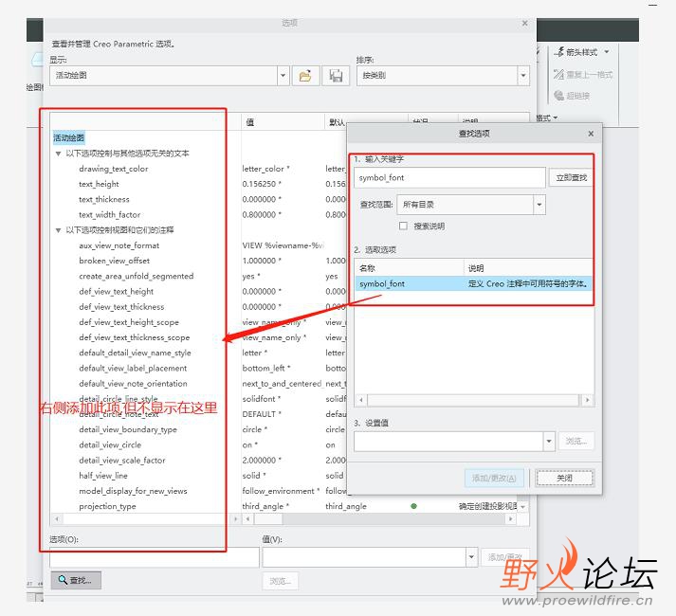Open the sort order (排序) dropdown
This screenshot has width=676, height=616.
(x=523, y=76)
